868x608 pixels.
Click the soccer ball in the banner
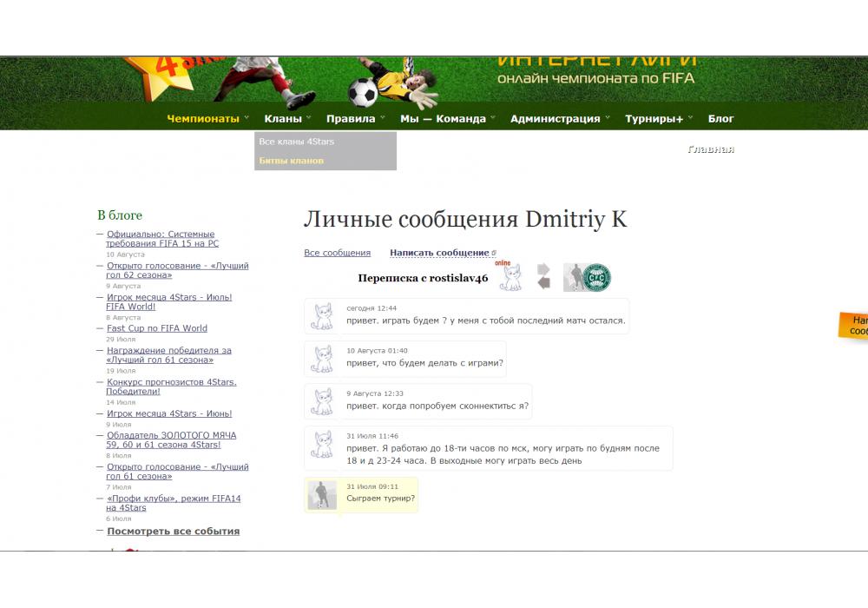coord(363,91)
